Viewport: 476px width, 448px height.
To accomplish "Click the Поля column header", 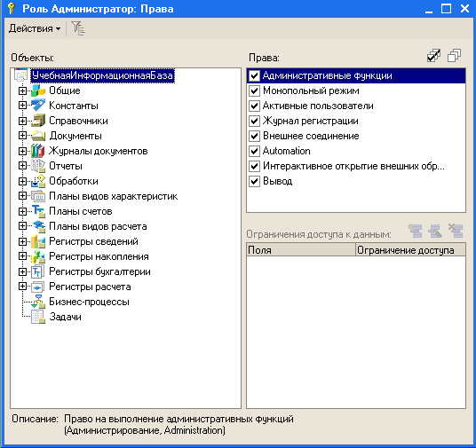I will 301,250.
